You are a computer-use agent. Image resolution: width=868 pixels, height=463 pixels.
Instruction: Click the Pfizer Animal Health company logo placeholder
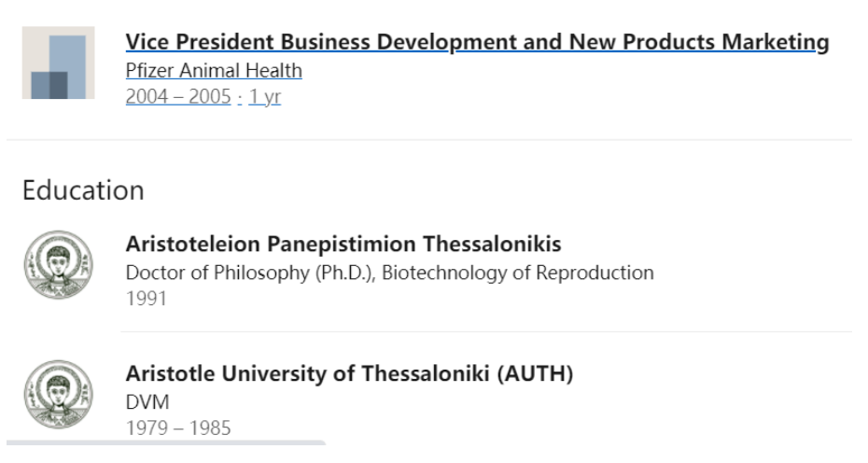pos(58,63)
